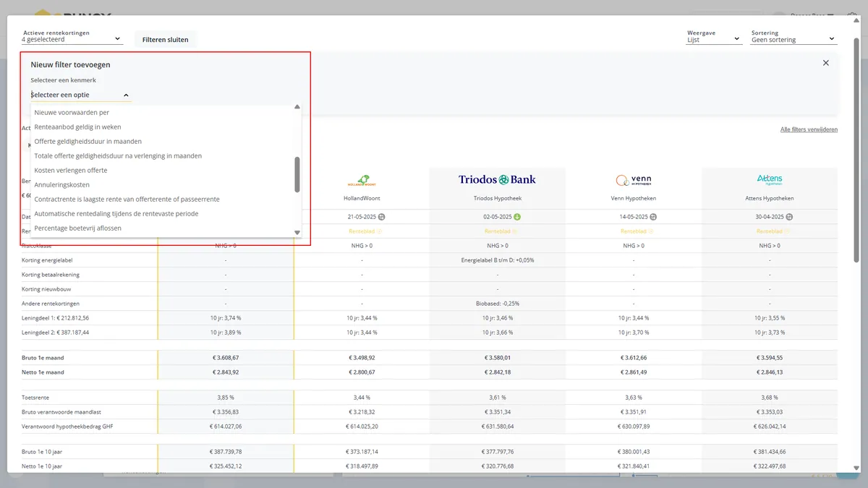Click the status icon beside date 21-05-2025
This screenshot has width=868, height=488.
(382, 217)
